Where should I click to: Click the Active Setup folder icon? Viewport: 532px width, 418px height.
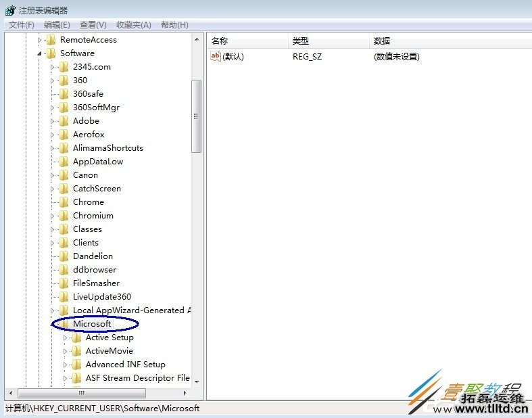76,338
